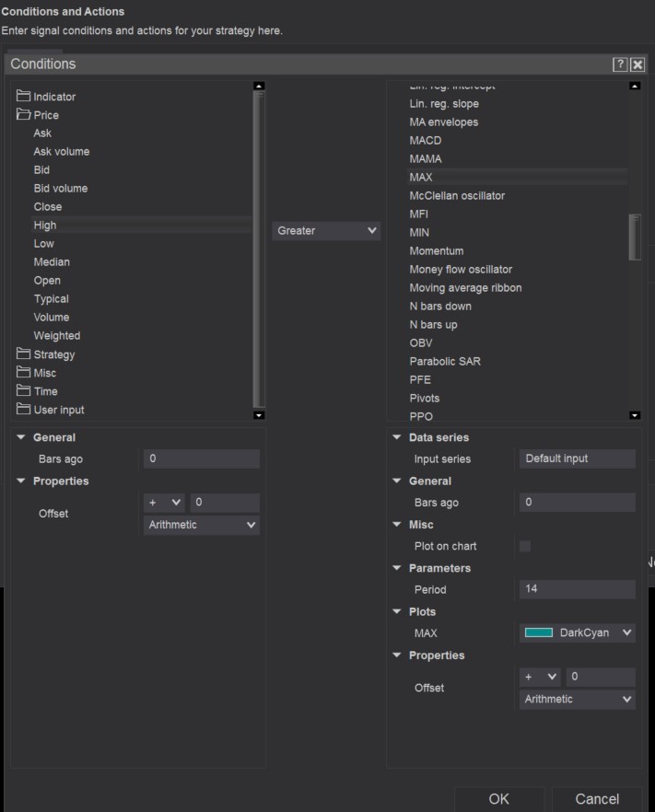
Task: Collapse left General section
Action: point(21,437)
